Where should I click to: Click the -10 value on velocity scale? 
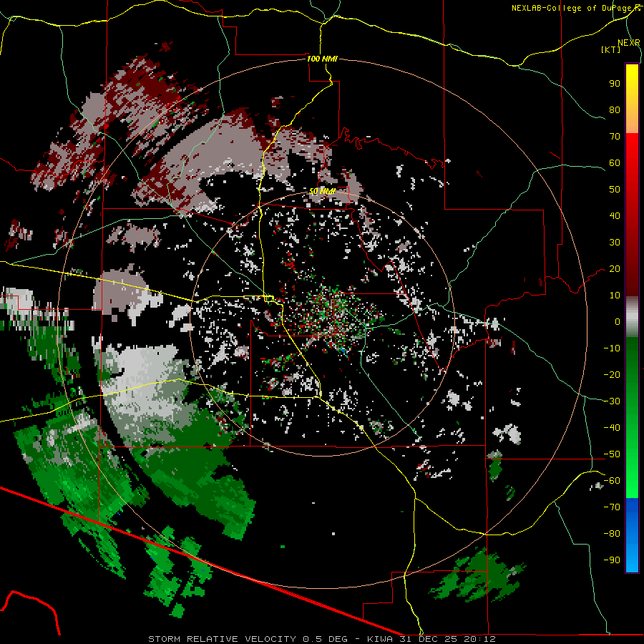coord(612,348)
